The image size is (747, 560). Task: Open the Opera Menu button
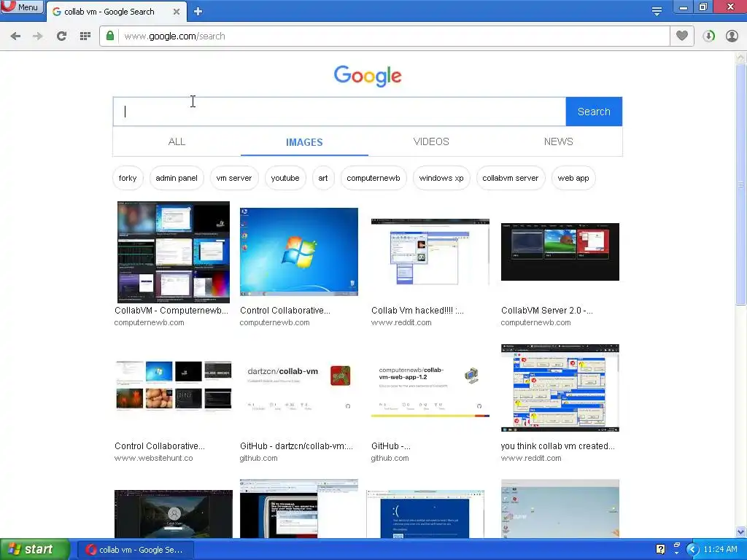click(21, 7)
